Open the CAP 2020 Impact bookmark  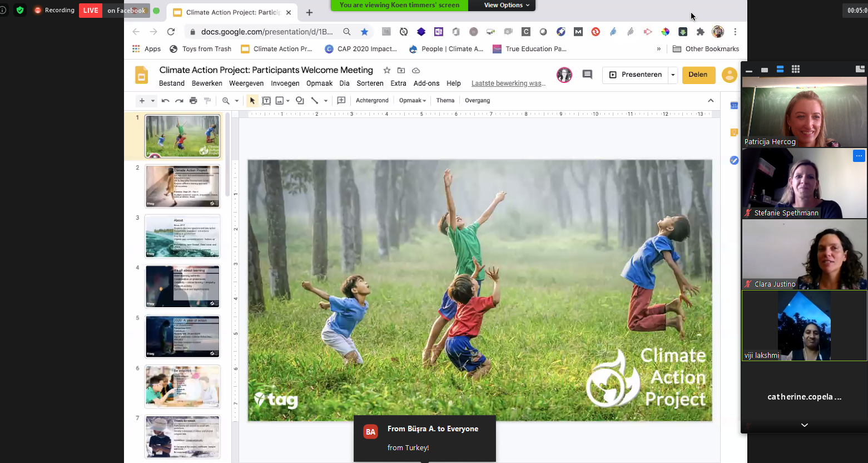pos(360,49)
